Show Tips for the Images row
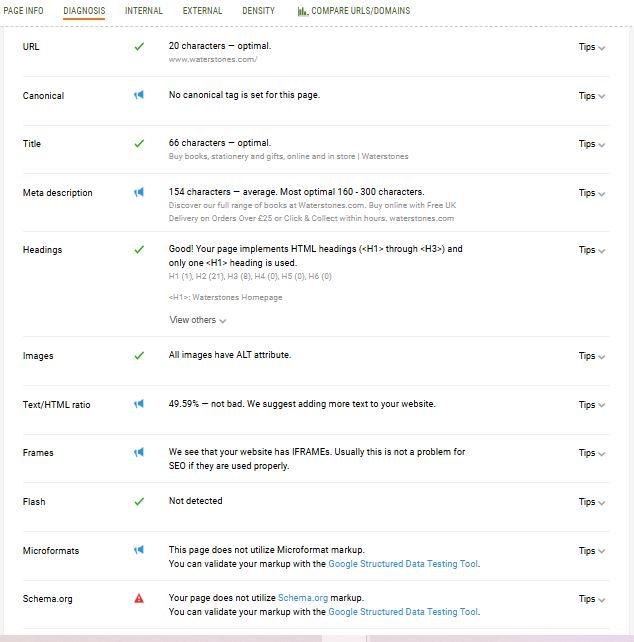Viewport: 634px width, 642px height. pyautogui.click(x=591, y=356)
